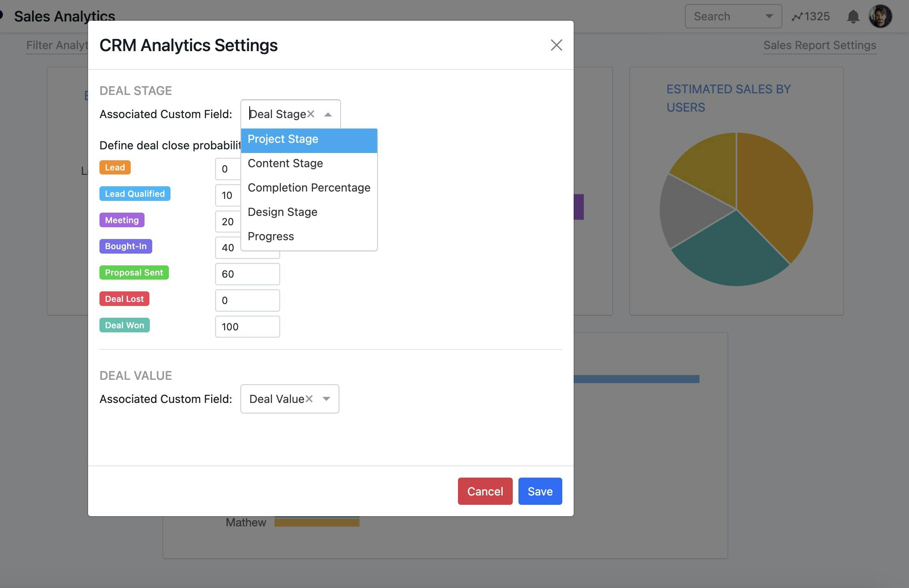This screenshot has width=909, height=588.
Task: Select Content Stage from dropdown menu
Action: pos(285,162)
